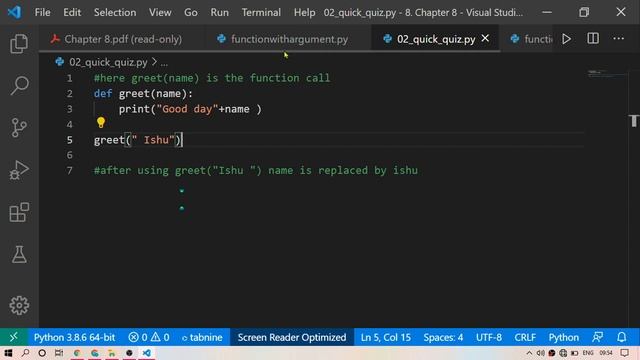640x360 pixels.
Task: Open the Go menu
Action: click(x=191, y=12)
